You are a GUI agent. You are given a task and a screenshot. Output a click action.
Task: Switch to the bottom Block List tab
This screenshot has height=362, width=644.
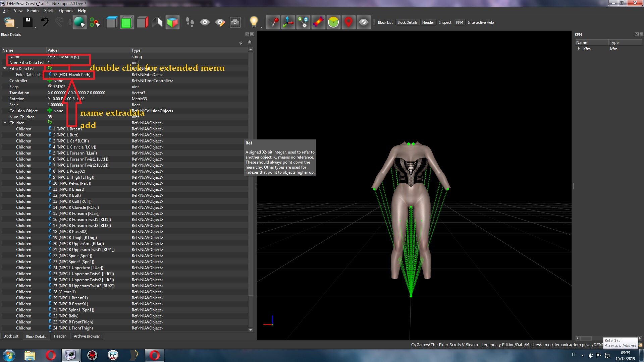pyautogui.click(x=11, y=336)
